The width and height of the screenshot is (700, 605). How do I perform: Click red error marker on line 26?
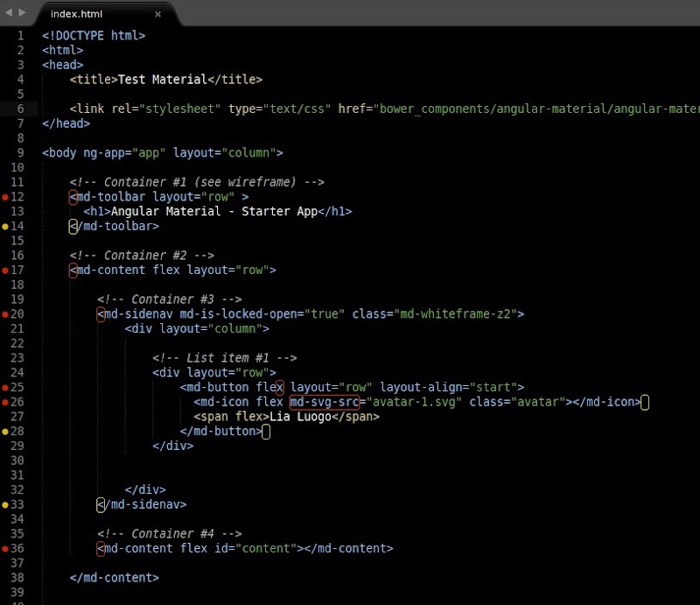pyautogui.click(x=5, y=403)
